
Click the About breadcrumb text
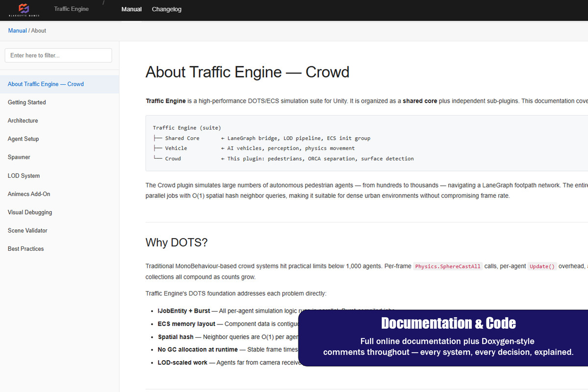pos(39,30)
